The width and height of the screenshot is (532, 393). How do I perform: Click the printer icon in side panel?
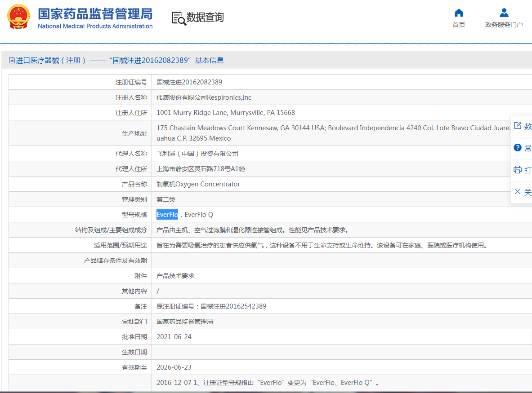(518, 170)
